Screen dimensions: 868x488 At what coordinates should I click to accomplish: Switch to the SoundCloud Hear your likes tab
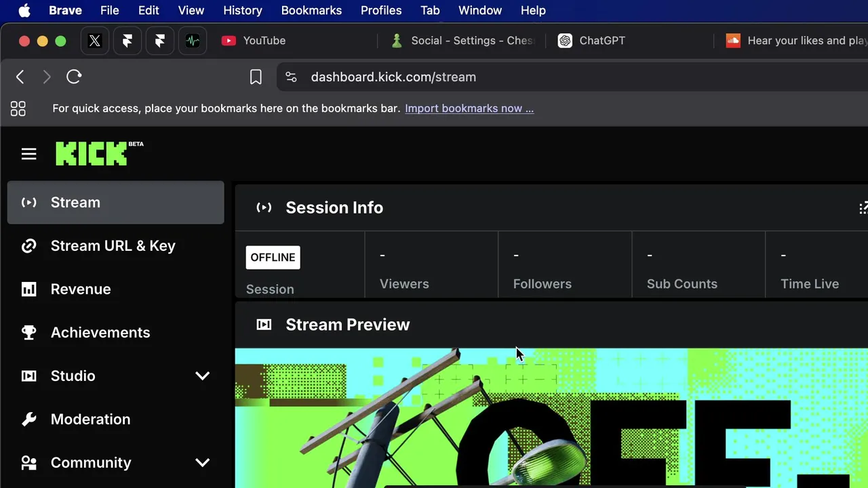pos(793,41)
